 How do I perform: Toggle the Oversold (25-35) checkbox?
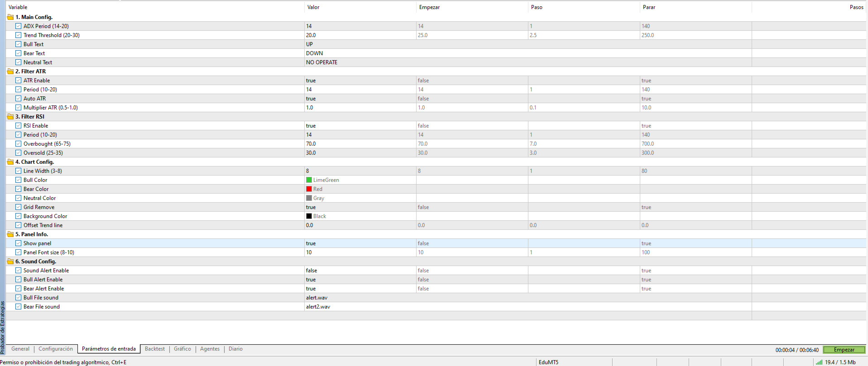pos(19,153)
